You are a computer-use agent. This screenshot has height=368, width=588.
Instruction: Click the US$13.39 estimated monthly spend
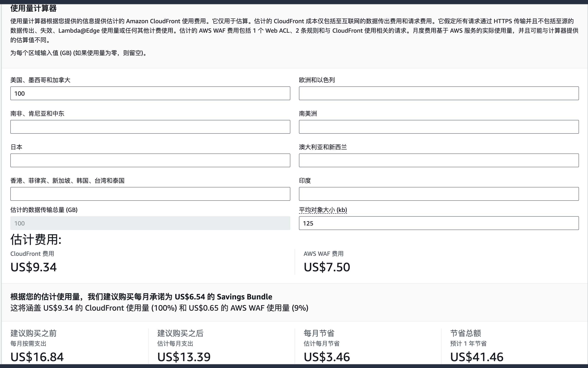pos(184,357)
